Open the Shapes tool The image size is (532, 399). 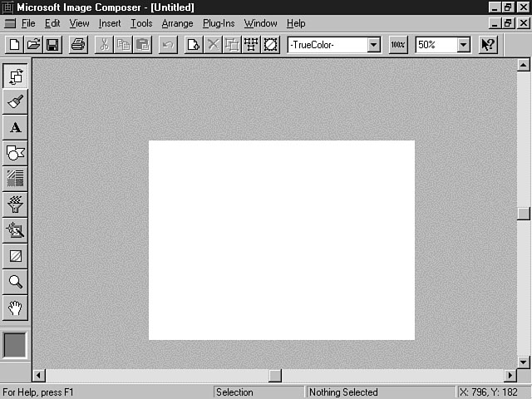coord(15,153)
